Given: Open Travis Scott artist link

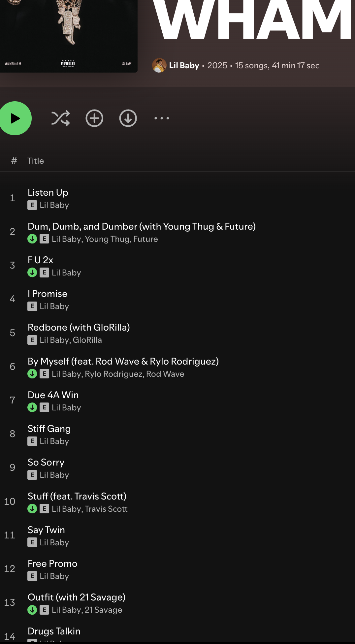Looking at the screenshot, I should pos(106,509).
